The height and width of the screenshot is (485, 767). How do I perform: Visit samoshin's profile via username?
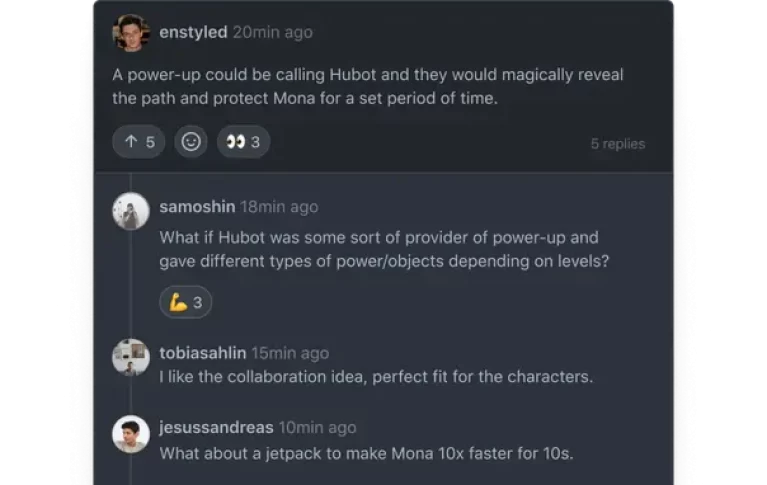click(x=197, y=207)
